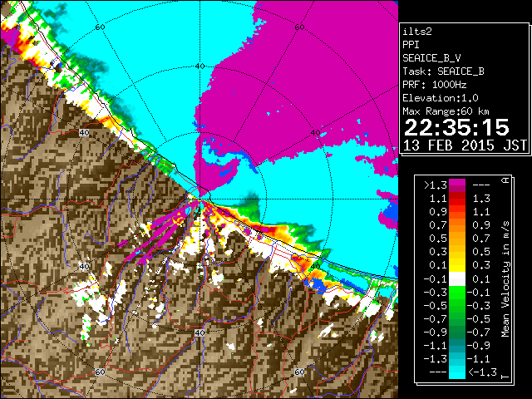Pick the magenta swatch atop the velocity legend
Viewport: 532px width, 399px height.
pyautogui.click(x=456, y=183)
